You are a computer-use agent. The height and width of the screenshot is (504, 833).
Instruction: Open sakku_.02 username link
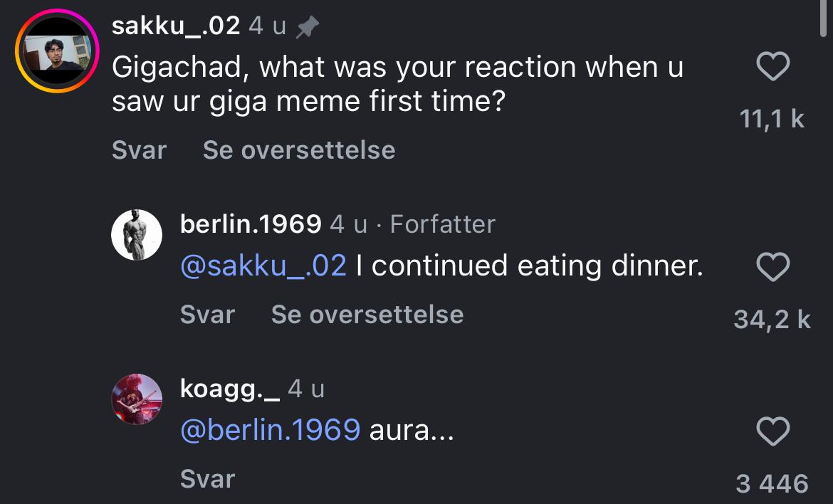(x=175, y=26)
